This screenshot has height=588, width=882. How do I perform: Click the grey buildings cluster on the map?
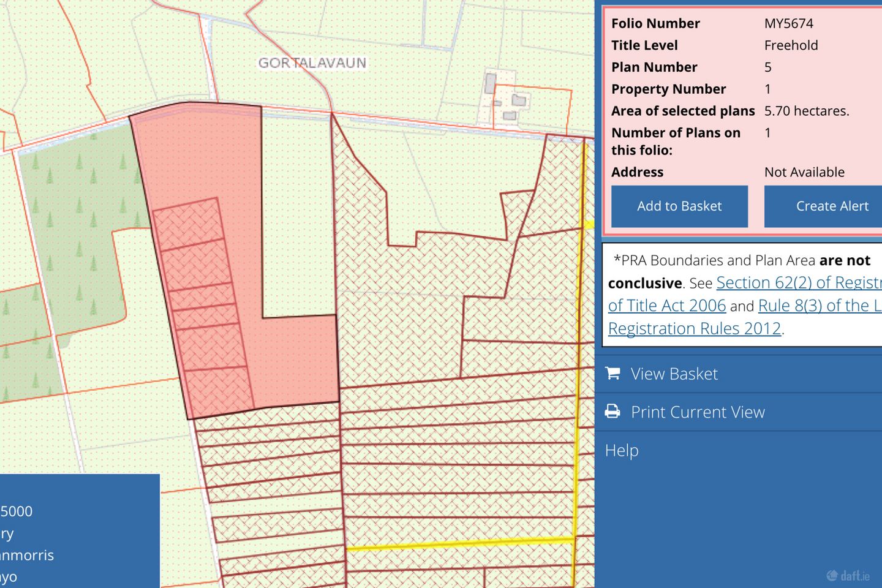pyautogui.click(x=510, y=100)
